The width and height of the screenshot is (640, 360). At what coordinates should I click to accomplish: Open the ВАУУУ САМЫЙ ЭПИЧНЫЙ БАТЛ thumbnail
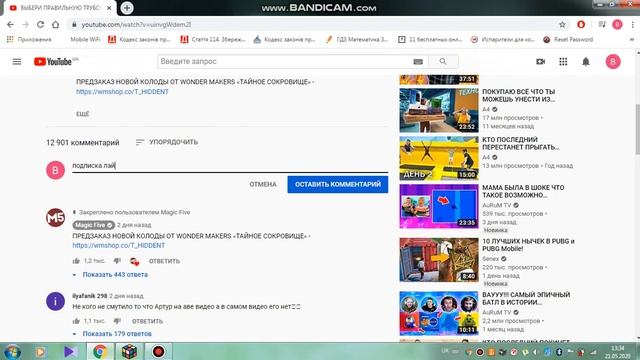pyautogui.click(x=439, y=313)
